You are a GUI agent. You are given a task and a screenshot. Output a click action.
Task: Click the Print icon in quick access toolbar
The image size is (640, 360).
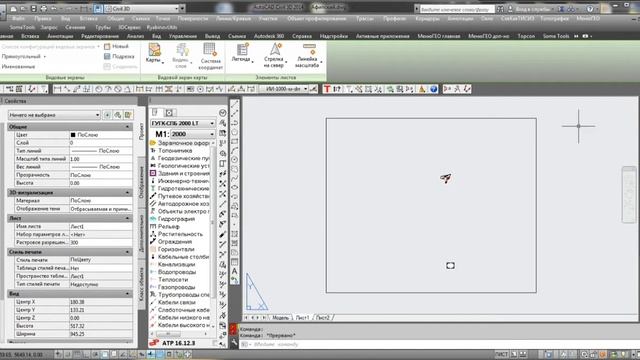pos(43,9)
